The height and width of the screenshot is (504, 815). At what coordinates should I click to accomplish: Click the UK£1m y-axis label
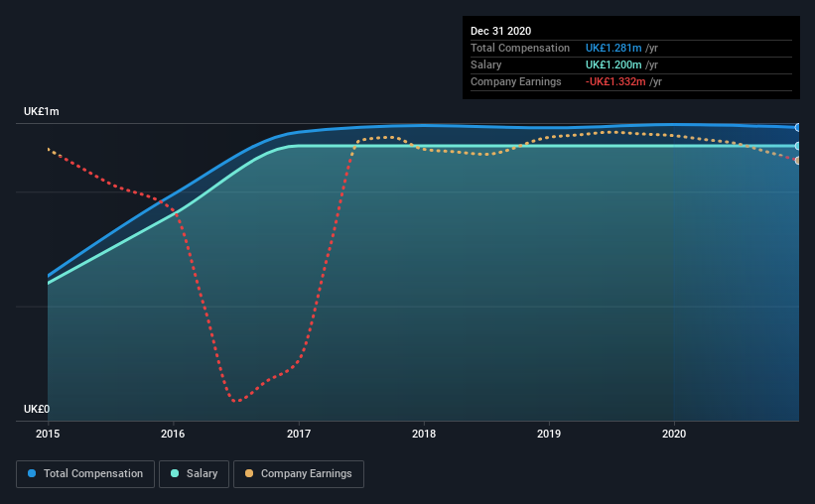pos(42,112)
